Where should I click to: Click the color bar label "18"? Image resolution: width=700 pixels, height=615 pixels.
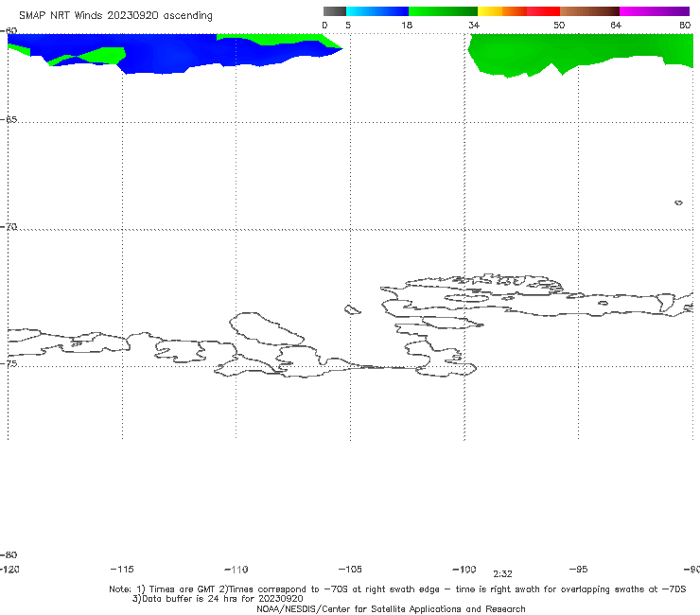(407, 25)
